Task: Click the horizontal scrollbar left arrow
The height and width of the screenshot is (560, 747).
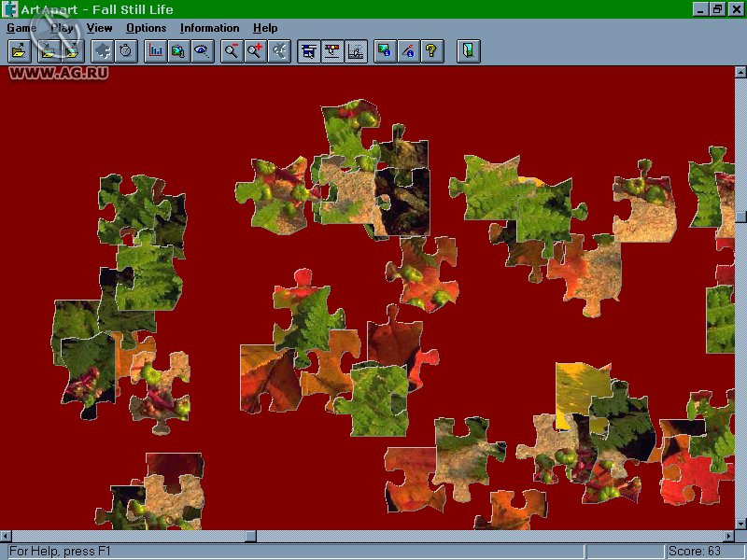Action: point(6,536)
